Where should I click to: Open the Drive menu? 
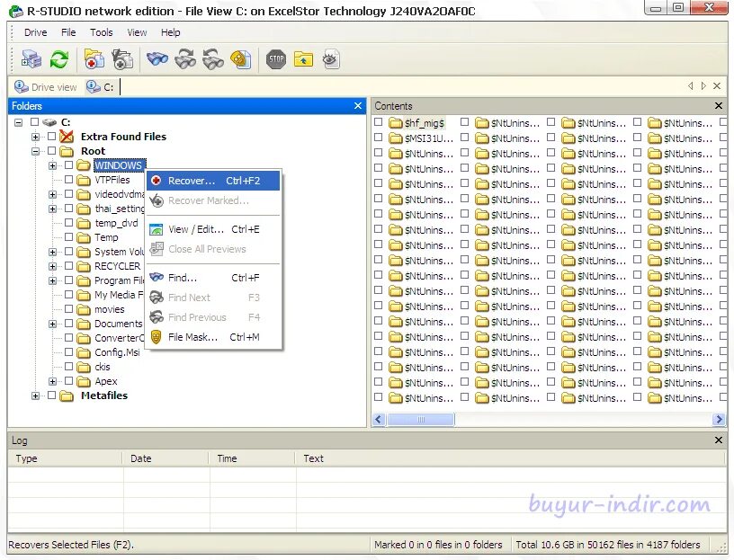36,32
